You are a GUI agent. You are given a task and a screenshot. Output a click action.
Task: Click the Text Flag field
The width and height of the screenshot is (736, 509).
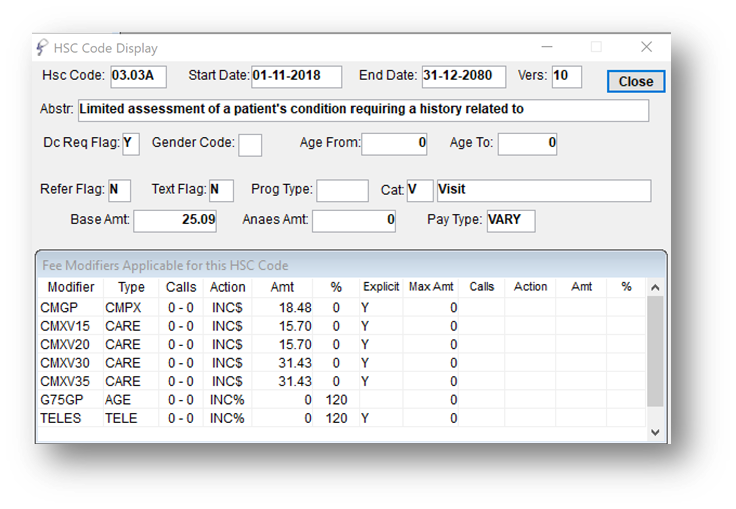[221, 191]
